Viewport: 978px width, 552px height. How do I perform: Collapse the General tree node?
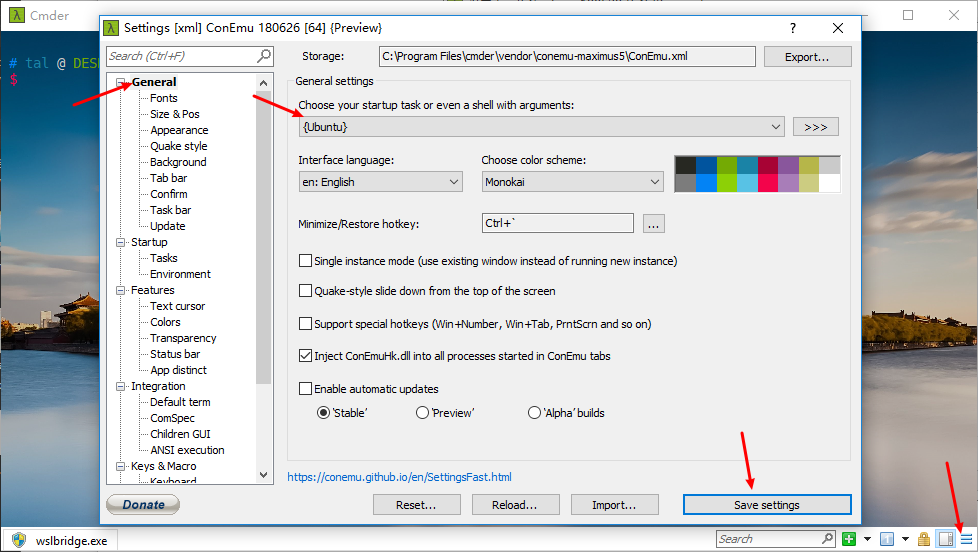[x=121, y=82]
